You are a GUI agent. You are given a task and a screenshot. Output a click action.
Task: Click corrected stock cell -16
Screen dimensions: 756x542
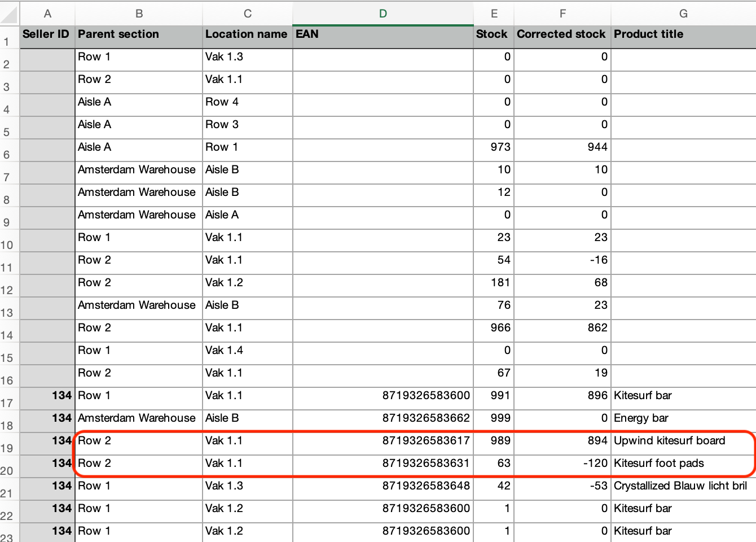[x=562, y=263]
